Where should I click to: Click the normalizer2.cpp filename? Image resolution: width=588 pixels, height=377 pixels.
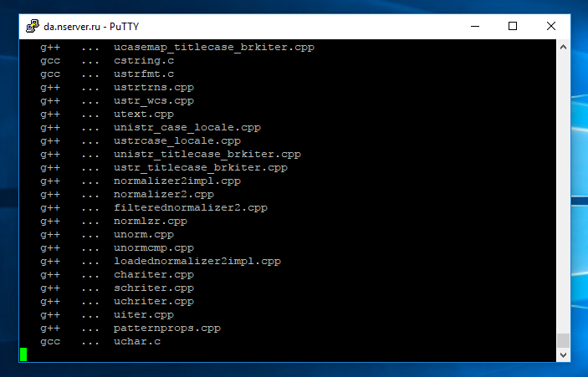164,195
